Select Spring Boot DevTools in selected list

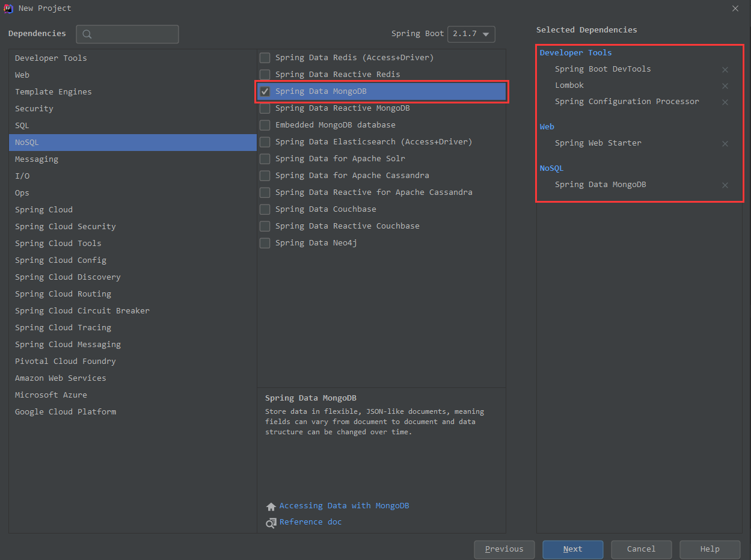tap(603, 69)
